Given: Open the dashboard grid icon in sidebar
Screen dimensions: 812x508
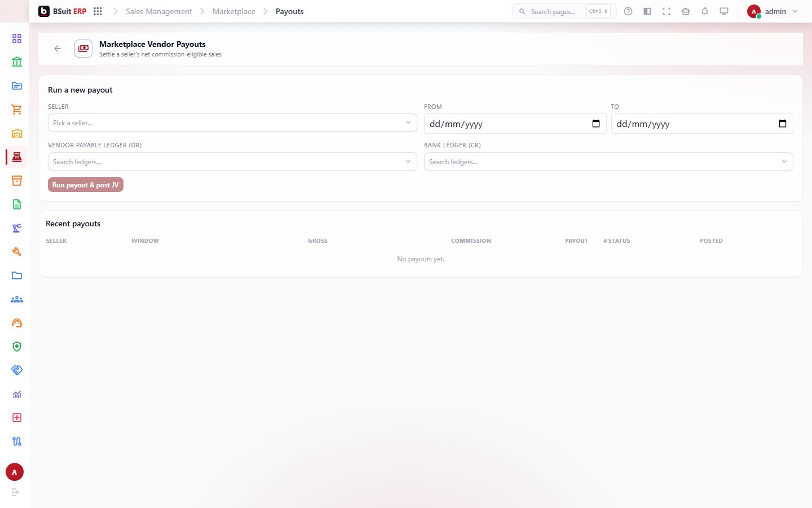Looking at the screenshot, I should [17, 38].
